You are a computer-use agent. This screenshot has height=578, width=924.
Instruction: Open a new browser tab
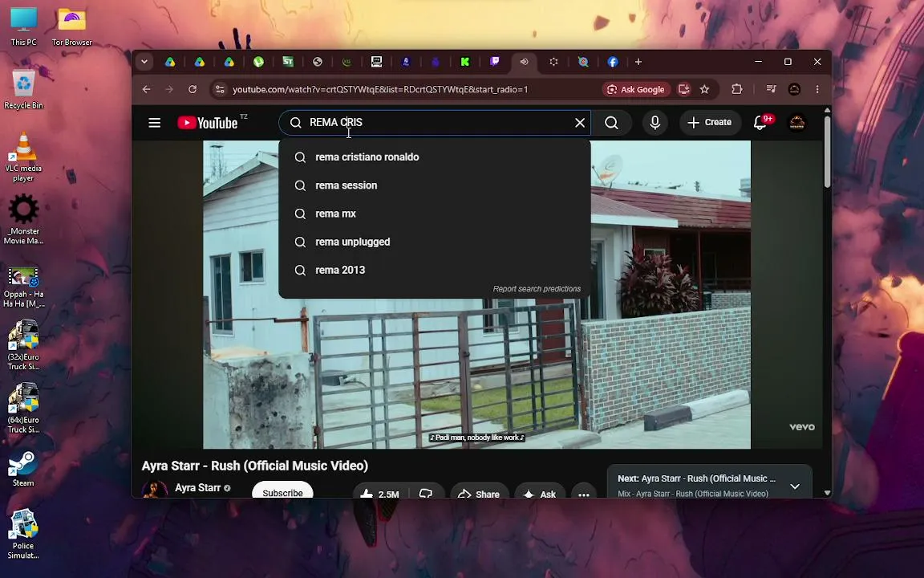point(638,62)
